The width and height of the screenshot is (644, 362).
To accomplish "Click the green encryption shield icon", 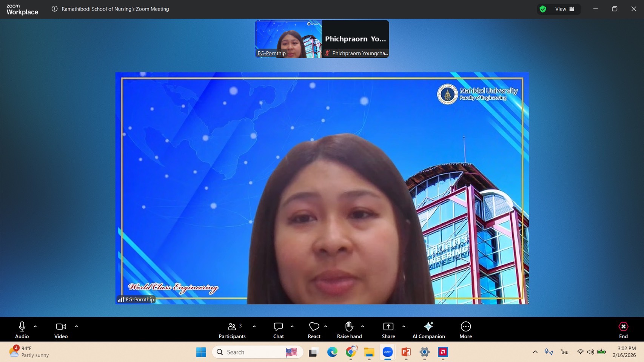I will (x=543, y=9).
